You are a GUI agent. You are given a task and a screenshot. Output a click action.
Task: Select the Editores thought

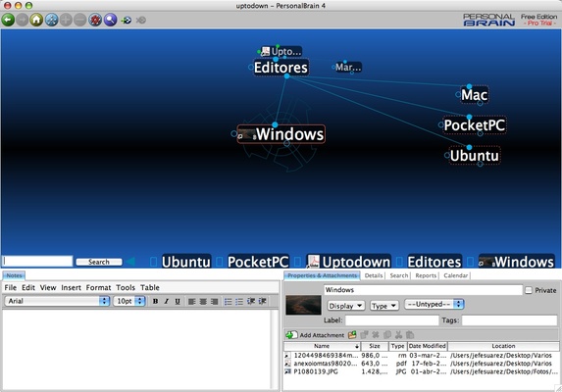click(x=281, y=68)
